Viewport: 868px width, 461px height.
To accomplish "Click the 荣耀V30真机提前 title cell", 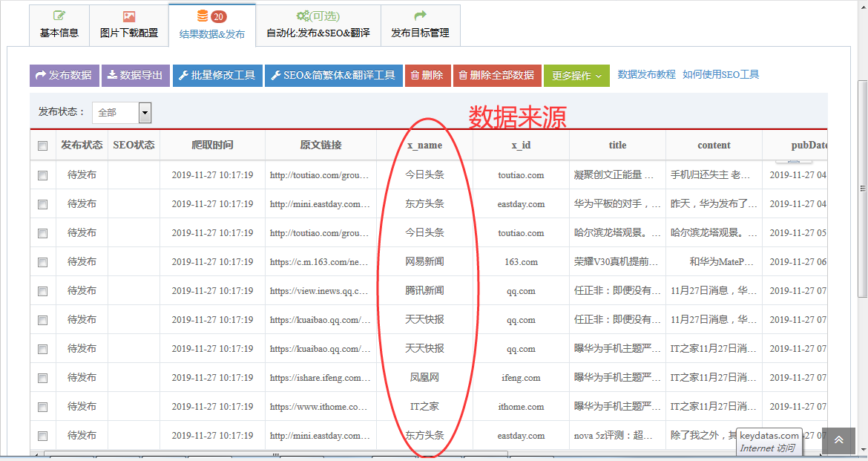I will click(x=617, y=261).
